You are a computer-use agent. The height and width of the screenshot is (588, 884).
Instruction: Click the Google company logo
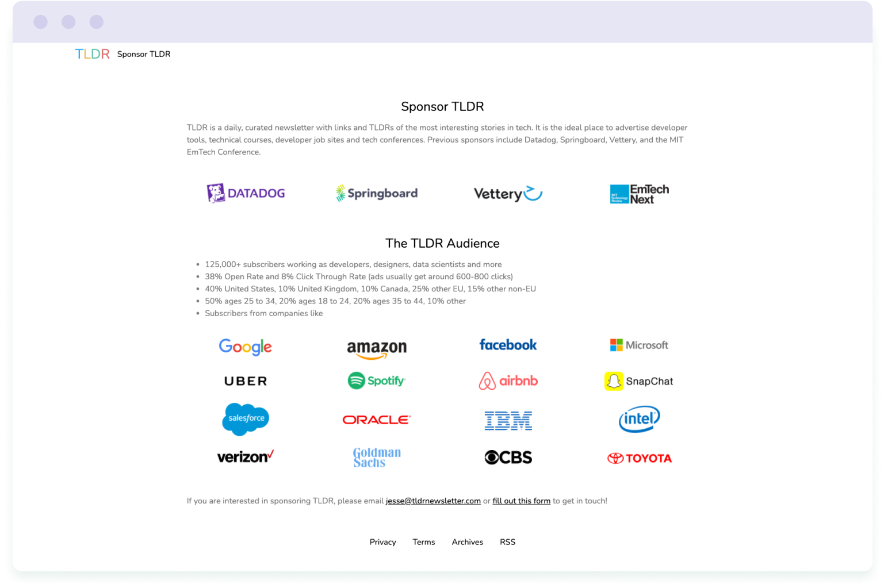point(246,347)
